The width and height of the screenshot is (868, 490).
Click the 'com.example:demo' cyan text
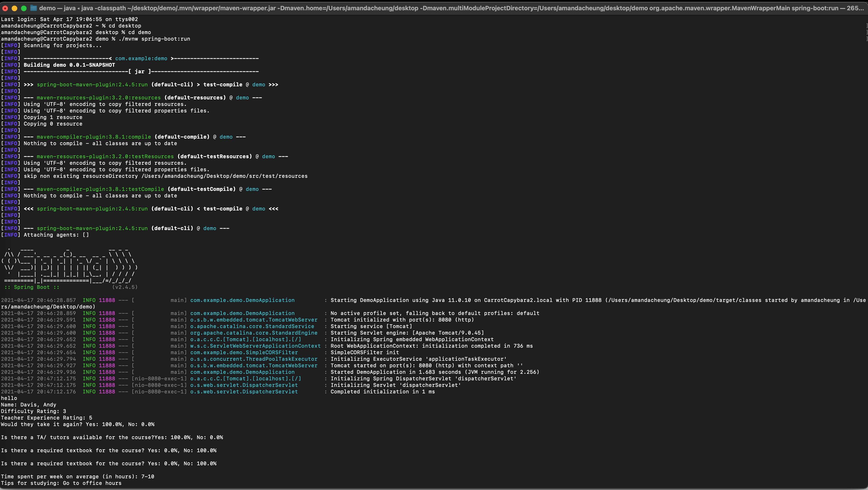(141, 59)
